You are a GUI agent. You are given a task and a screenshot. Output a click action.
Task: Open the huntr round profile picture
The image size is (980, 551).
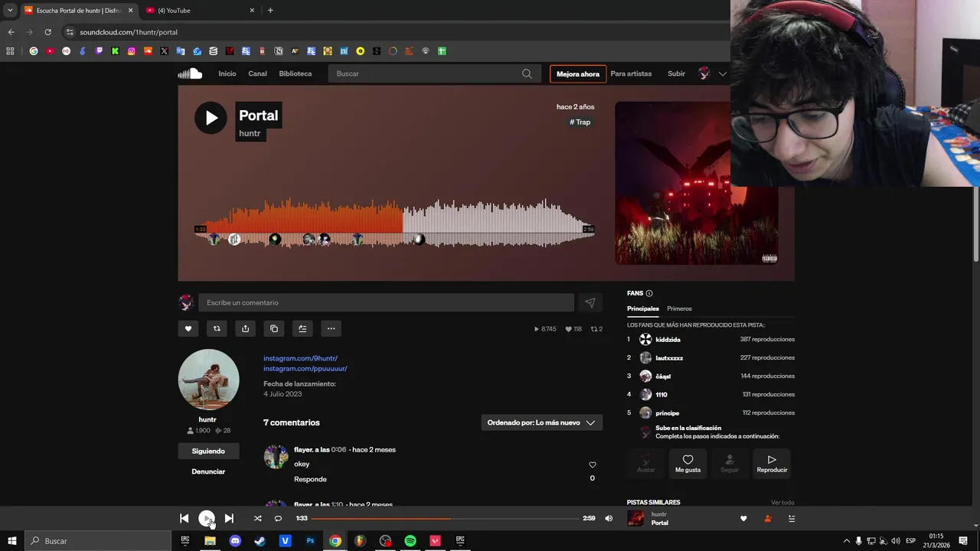click(208, 380)
